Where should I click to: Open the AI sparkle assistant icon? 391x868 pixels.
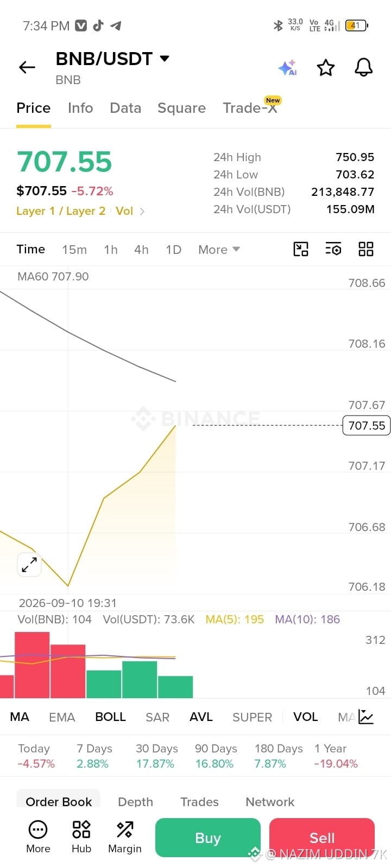tap(287, 67)
